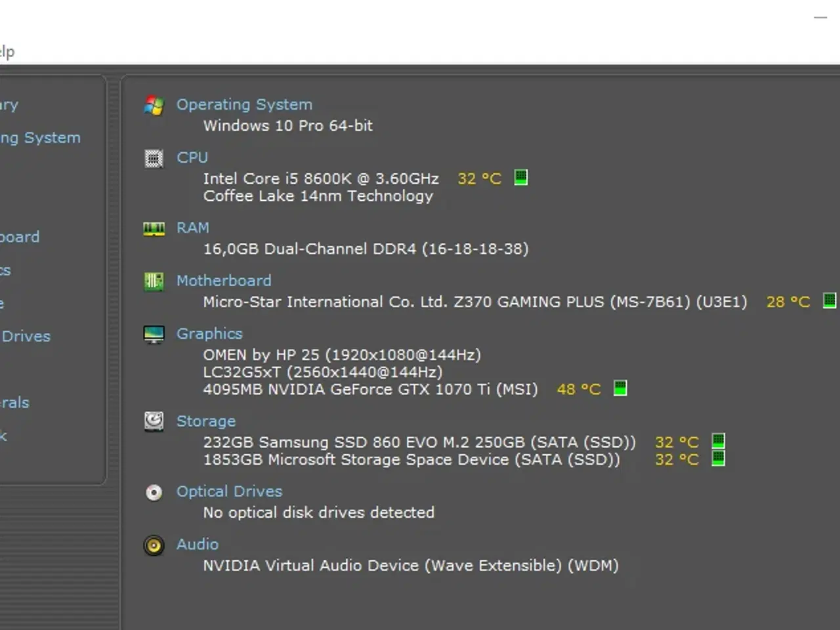Click the Microsoft Storage Space Device line
This screenshot has height=630, width=840.
tap(411, 459)
